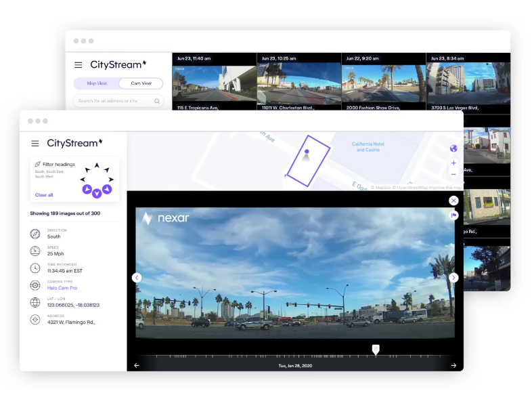Click Improve this map link

pyautogui.click(x=445, y=188)
